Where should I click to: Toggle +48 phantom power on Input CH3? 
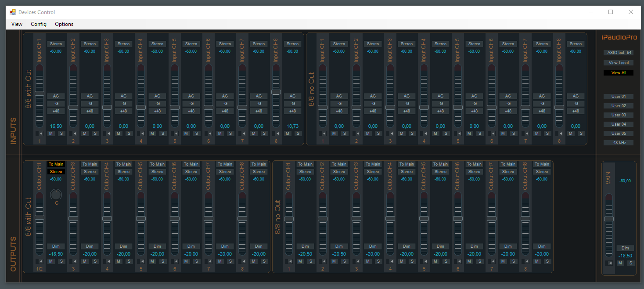123,111
